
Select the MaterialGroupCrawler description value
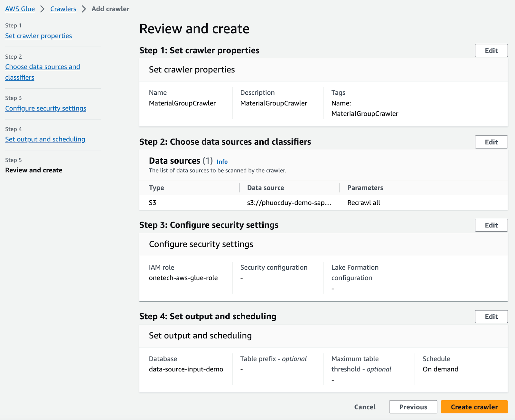point(274,103)
